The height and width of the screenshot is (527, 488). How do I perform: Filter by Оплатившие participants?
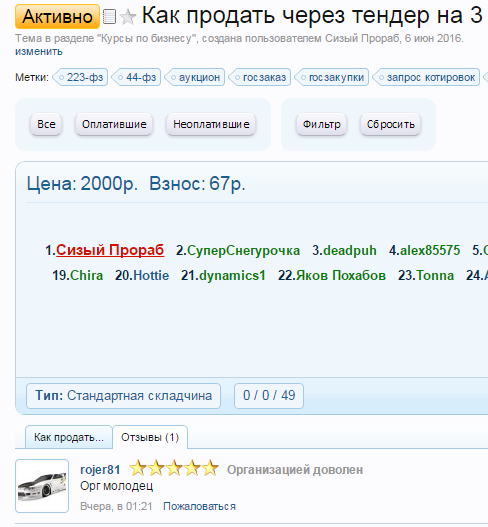point(114,124)
